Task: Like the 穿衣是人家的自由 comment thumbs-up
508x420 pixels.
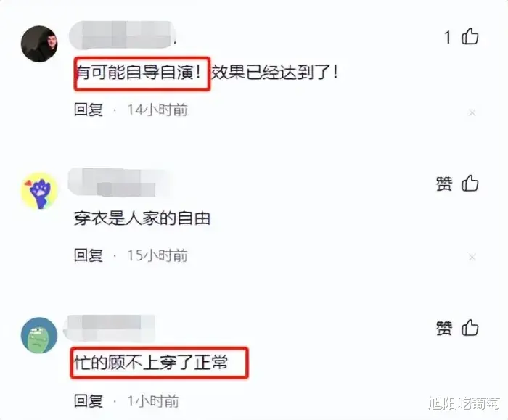Action: point(470,183)
